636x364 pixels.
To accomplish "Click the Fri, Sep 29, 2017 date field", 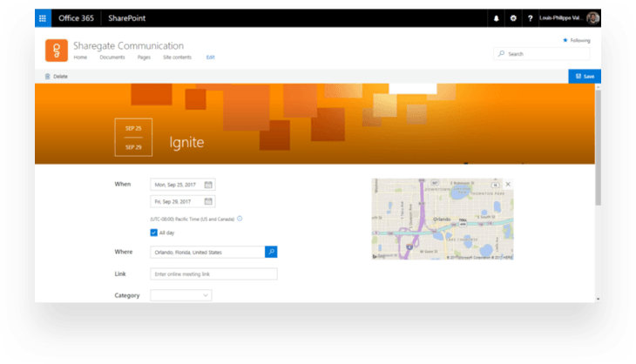I will pyautogui.click(x=183, y=201).
